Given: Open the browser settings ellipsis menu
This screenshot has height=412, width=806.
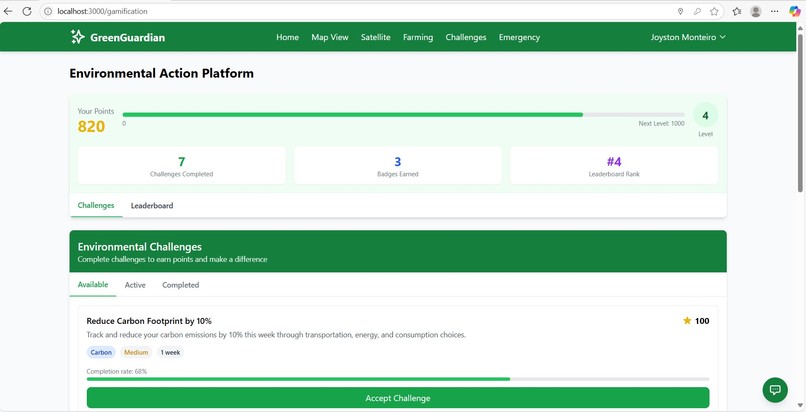Looking at the screenshot, I should click(775, 11).
